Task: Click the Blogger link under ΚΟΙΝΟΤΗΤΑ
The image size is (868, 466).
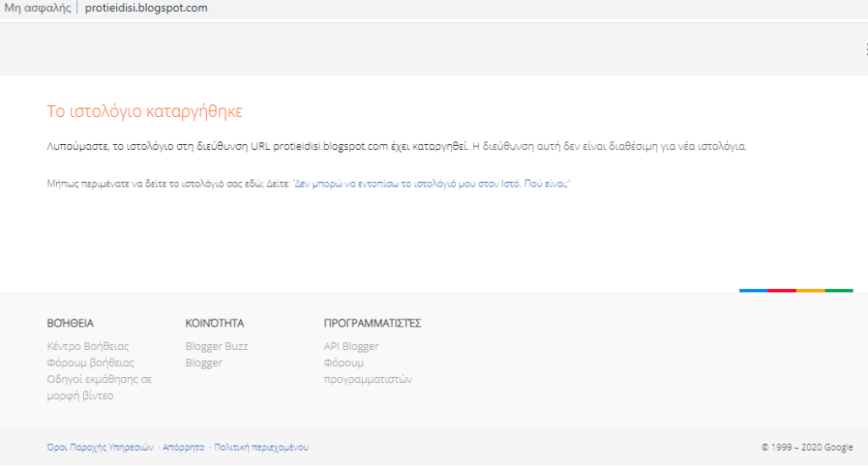Action: pyautogui.click(x=203, y=363)
